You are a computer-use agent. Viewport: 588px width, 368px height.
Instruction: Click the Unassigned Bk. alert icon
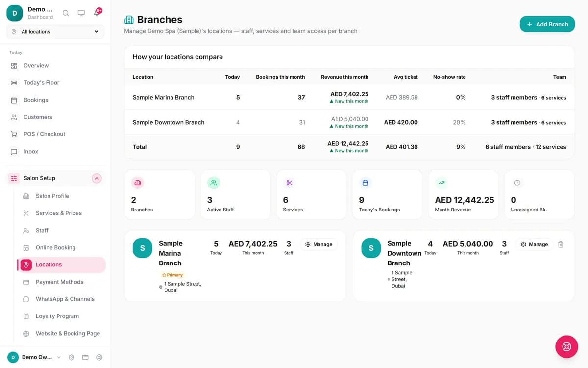click(x=517, y=183)
